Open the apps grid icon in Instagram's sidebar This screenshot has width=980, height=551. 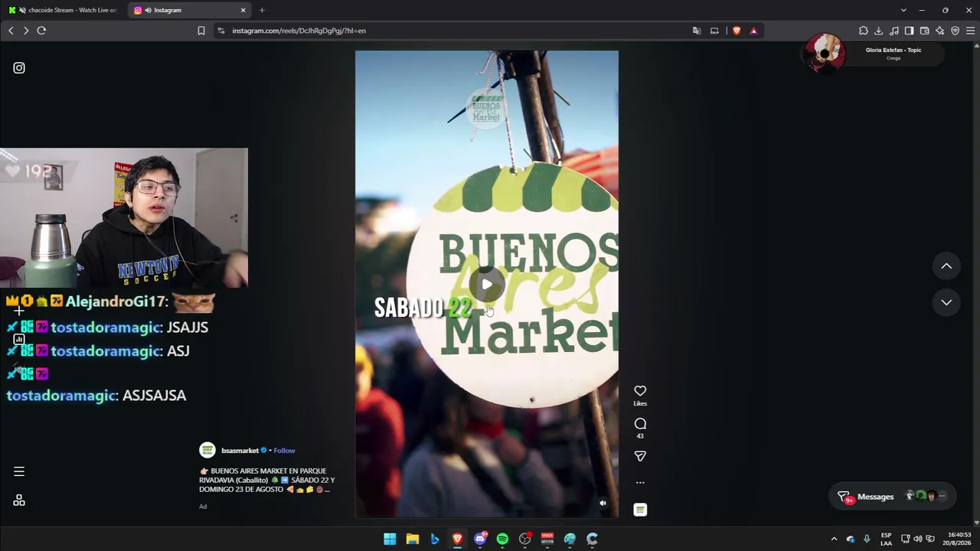click(x=19, y=500)
